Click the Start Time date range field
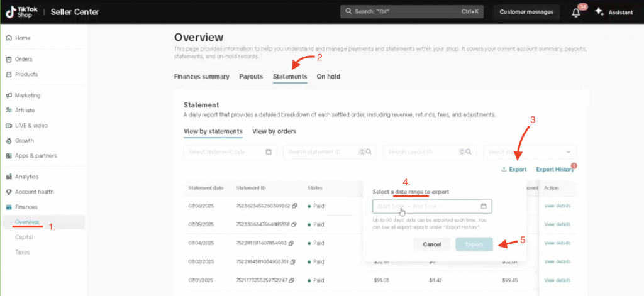Image resolution: width=644 pixels, height=296 pixels. tap(390, 206)
